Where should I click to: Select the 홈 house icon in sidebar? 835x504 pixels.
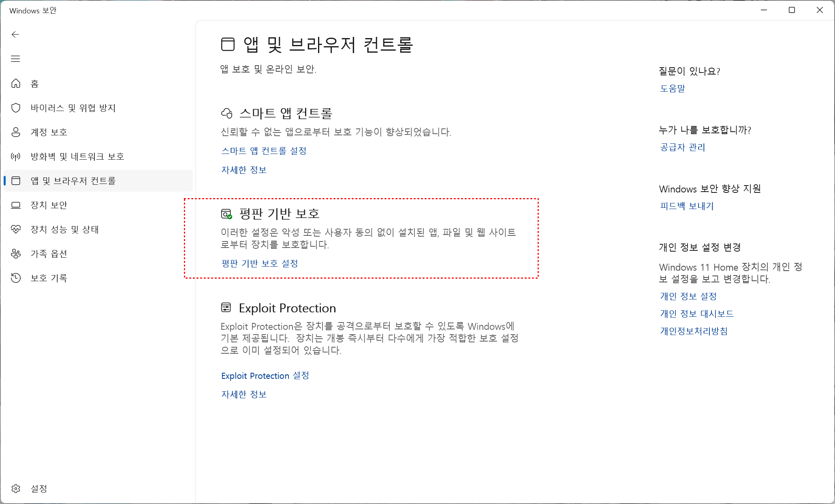tap(16, 83)
